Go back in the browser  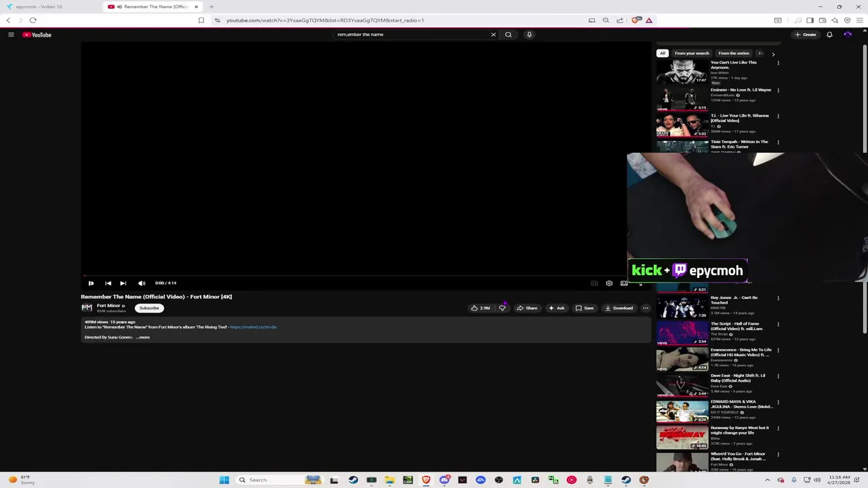[x=8, y=20]
